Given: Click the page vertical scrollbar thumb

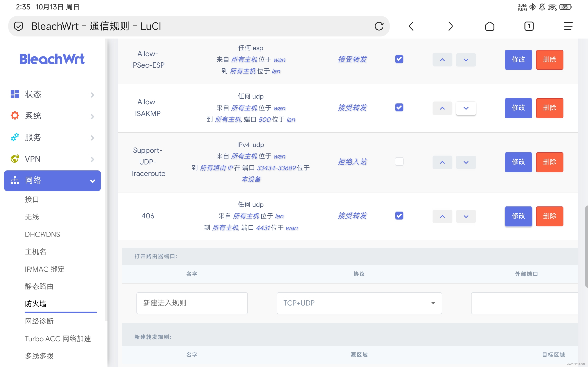Looking at the screenshot, I should coord(586,246).
